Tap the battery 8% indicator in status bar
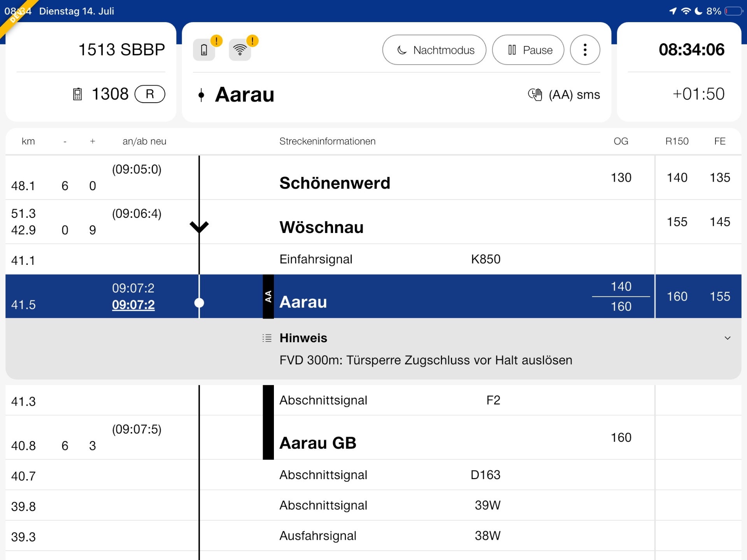 724,11
